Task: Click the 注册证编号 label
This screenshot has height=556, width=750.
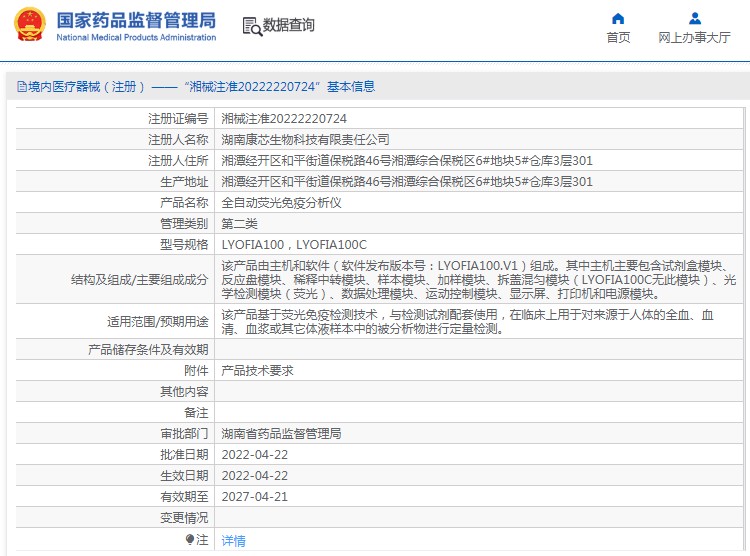Action: pyautogui.click(x=178, y=119)
